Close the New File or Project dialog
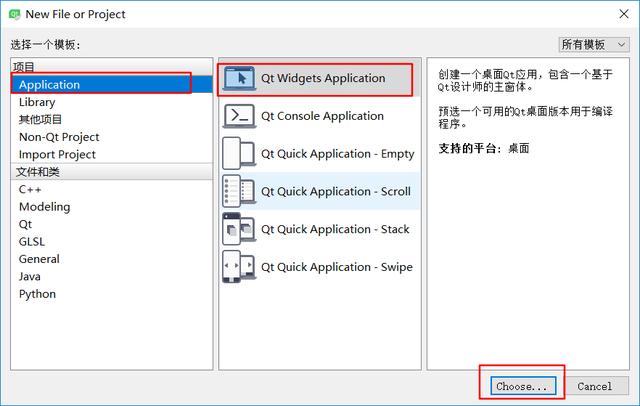This screenshot has height=406, width=640. click(x=624, y=14)
